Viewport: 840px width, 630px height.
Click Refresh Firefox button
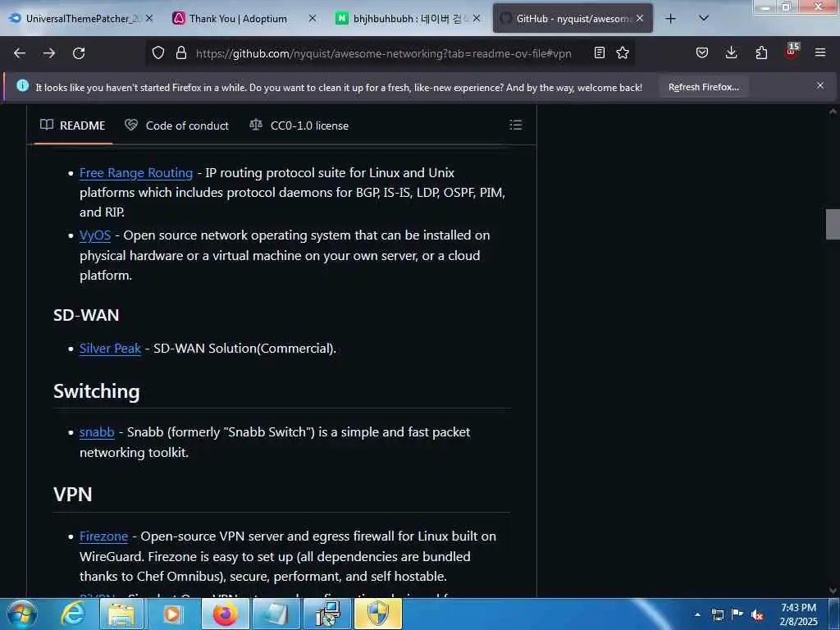[703, 87]
